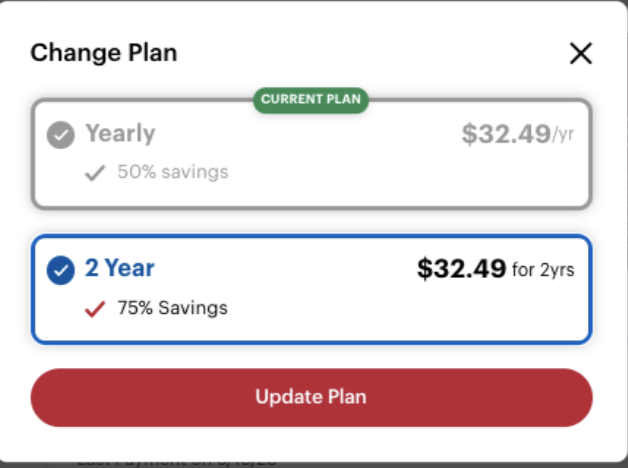This screenshot has height=468, width=628.
Task: Click the Change Plan dialog heading
Action: (x=103, y=53)
